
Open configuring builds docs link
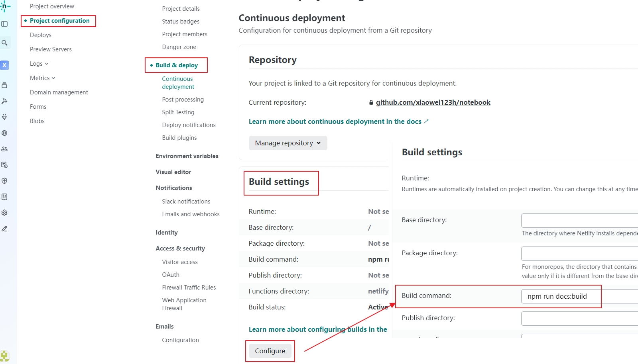(x=318, y=329)
